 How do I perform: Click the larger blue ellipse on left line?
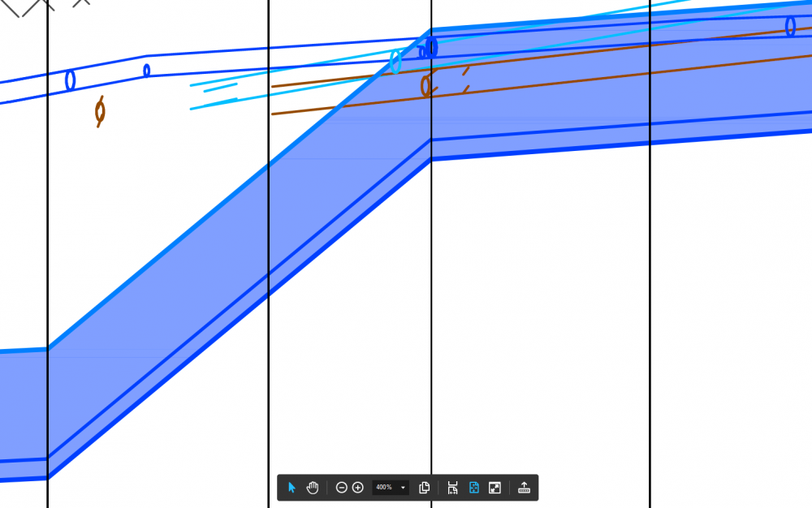[x=71, y=80]
